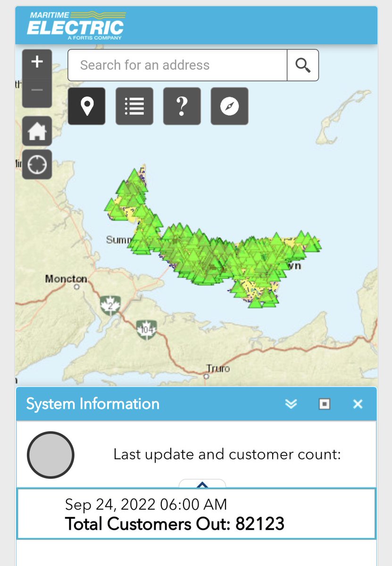Image resolution: width=392 pixels, height=566 pixels.
Task: Collapse the System Information panel with double chevron
Action: pyautogui.click(x=292, y=404)
